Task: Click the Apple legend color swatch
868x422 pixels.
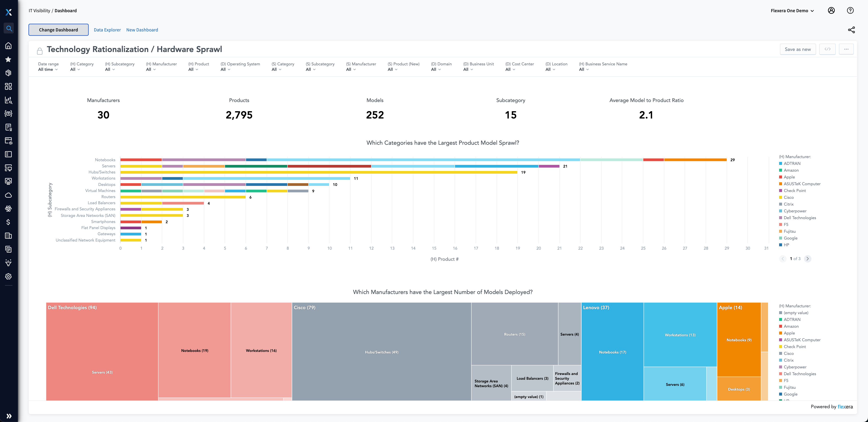Action: 780,177
